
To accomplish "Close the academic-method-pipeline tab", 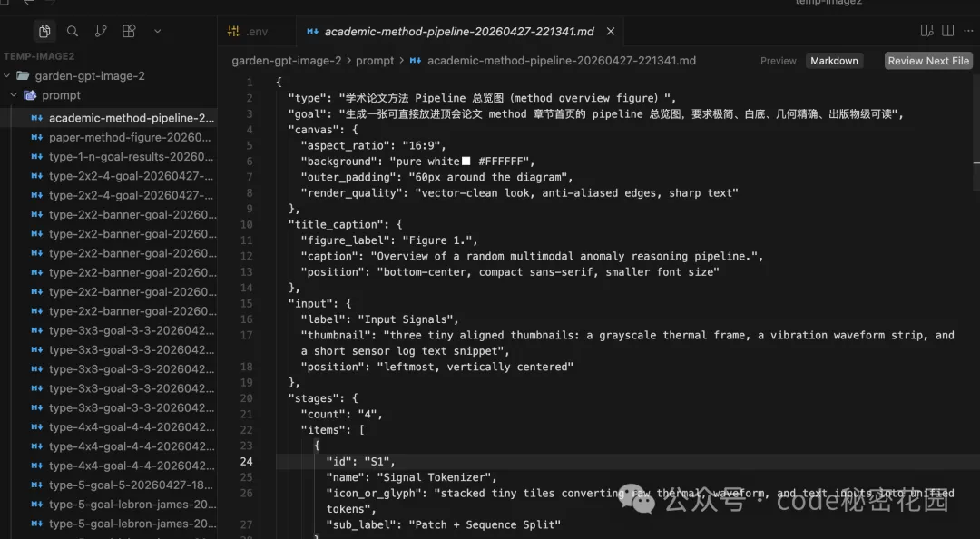I will point(611,31).
